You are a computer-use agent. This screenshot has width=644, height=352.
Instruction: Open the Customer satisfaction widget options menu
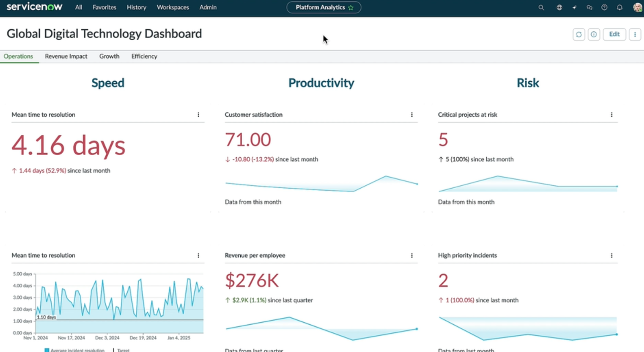point(412,115)
